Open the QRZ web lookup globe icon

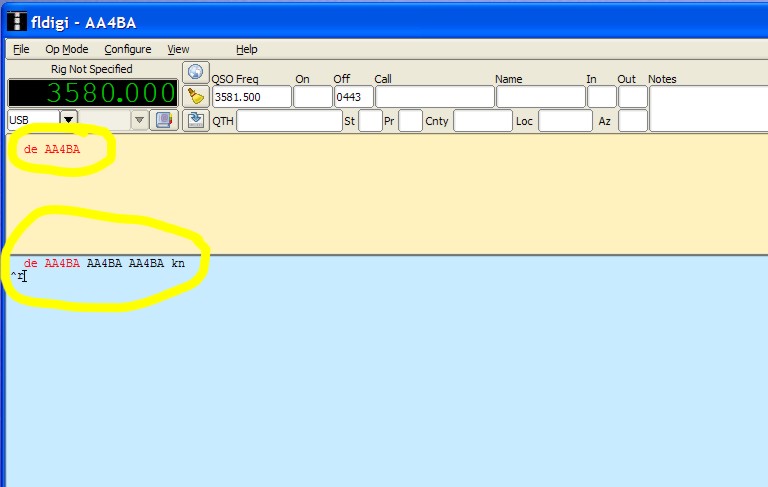[x=195, y=72]
